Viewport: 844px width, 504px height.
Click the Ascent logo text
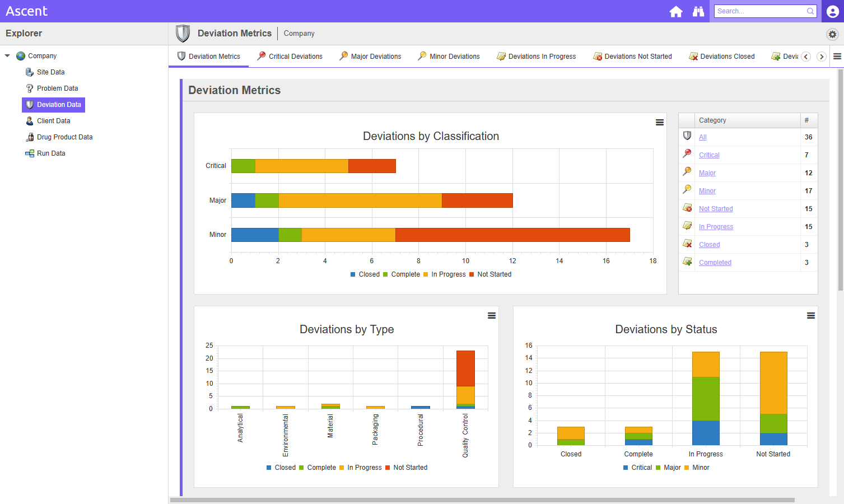[26, 11]
